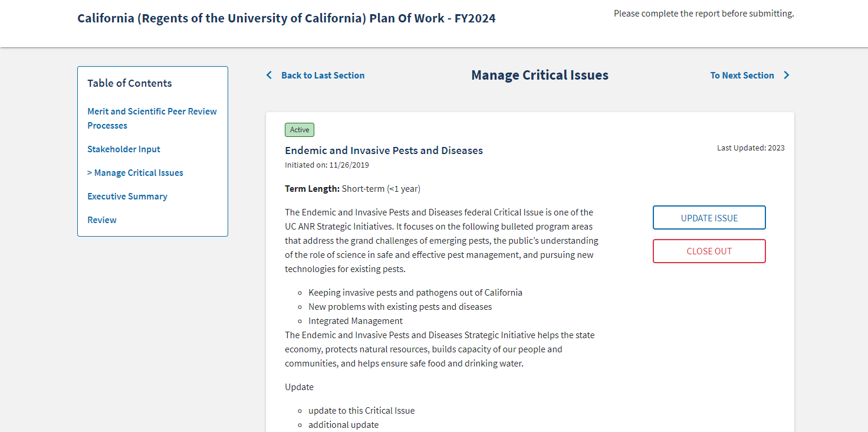Navigate to Stakeholder Input section
This screenshot has height=432, width=868.
coord(124,149)
